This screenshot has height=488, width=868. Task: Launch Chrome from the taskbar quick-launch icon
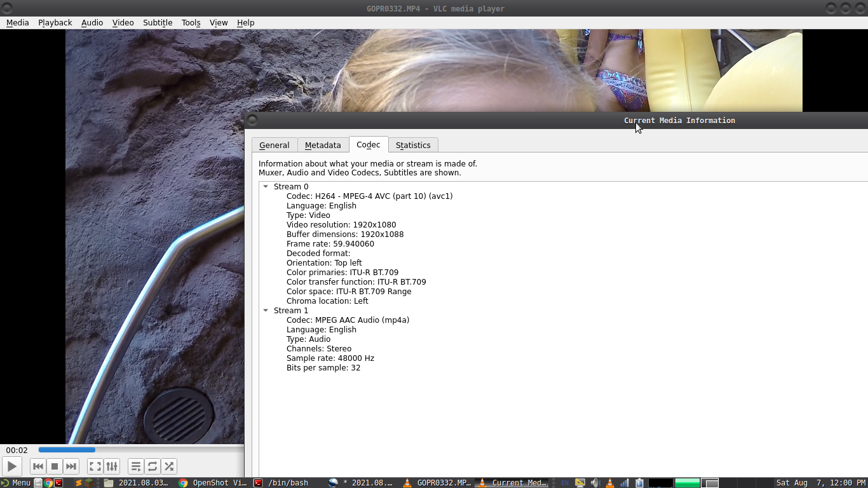48,483
